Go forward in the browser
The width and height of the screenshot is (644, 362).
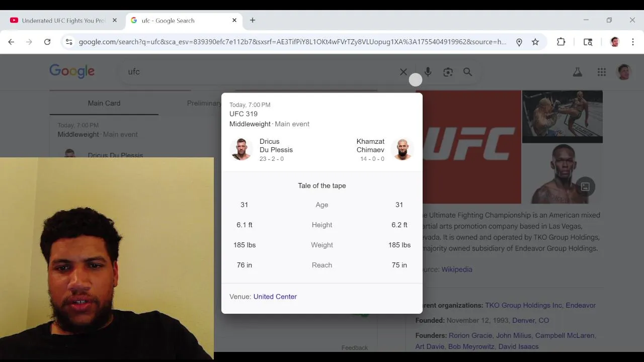tap(29, 42)
